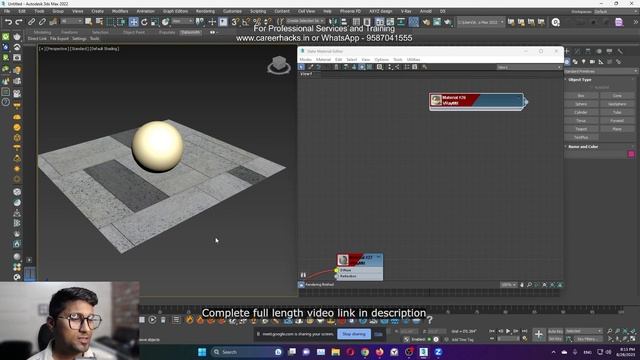Select the Geometry category in Create panel

567,62
